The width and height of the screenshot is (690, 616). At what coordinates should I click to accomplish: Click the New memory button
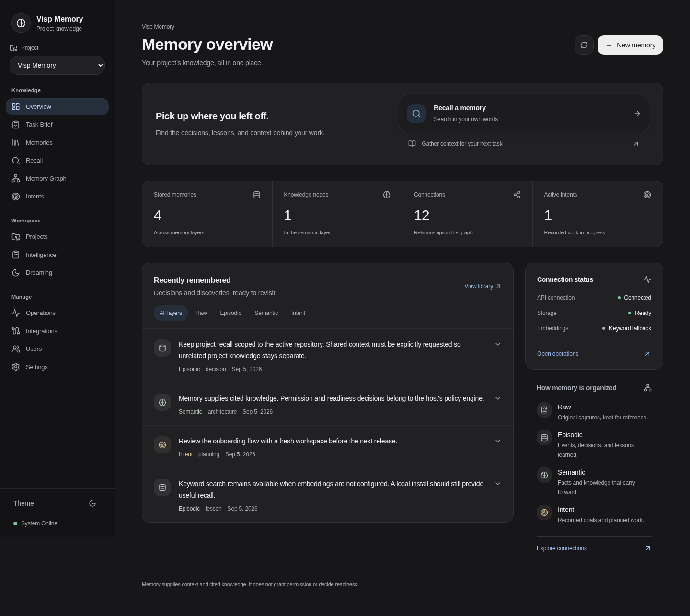click(x=630, y=45)
